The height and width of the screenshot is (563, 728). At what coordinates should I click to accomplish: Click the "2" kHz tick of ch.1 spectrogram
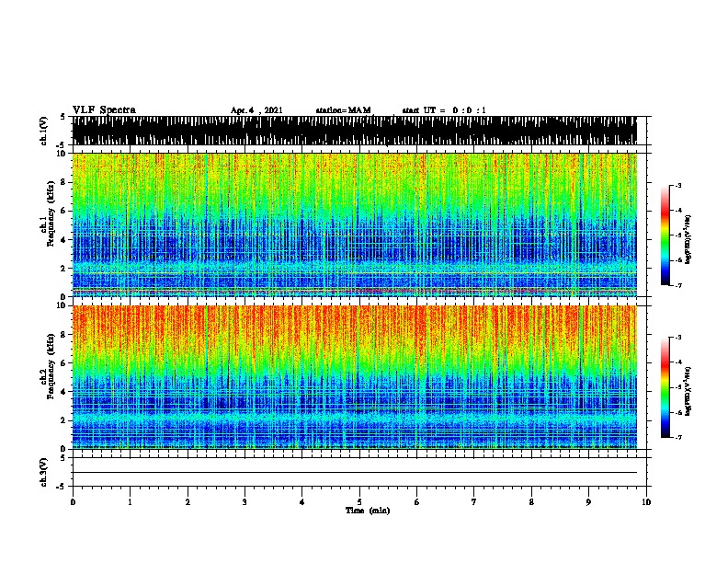click(63, 269)
